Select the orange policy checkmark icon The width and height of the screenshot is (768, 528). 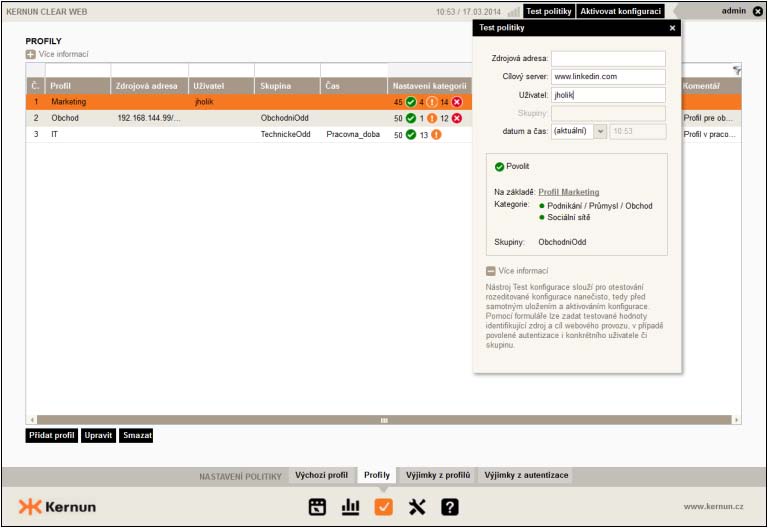[x=383, y=507]
